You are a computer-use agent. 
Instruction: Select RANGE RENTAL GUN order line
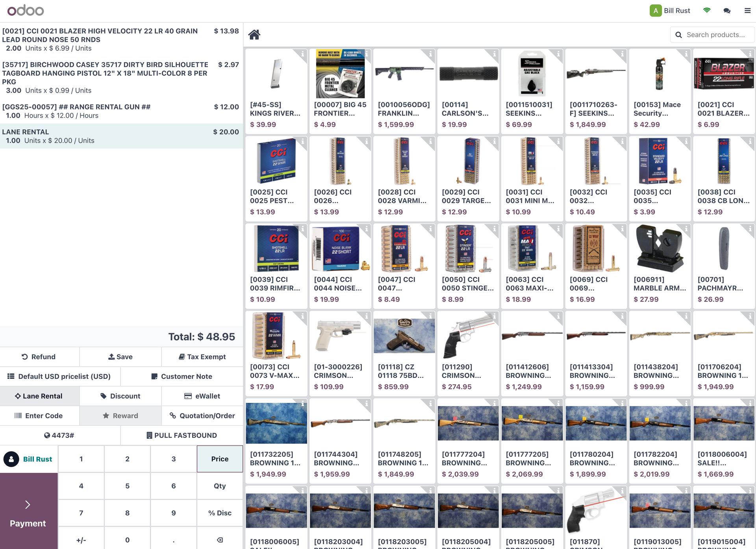click(x=121, y=111)
